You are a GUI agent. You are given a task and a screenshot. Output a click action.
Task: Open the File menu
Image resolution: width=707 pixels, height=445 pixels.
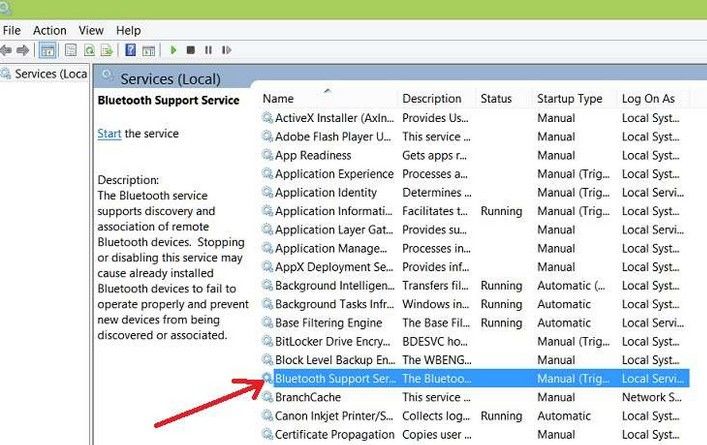click(12, 30)
